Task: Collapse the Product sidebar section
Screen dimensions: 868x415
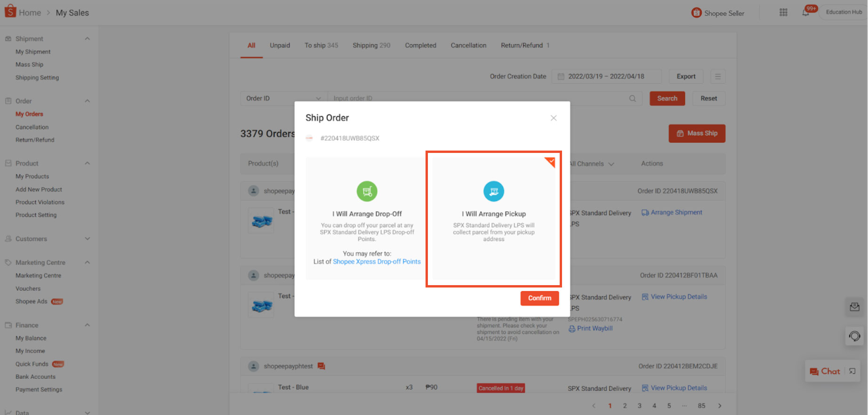Action: tap(87, 163)
